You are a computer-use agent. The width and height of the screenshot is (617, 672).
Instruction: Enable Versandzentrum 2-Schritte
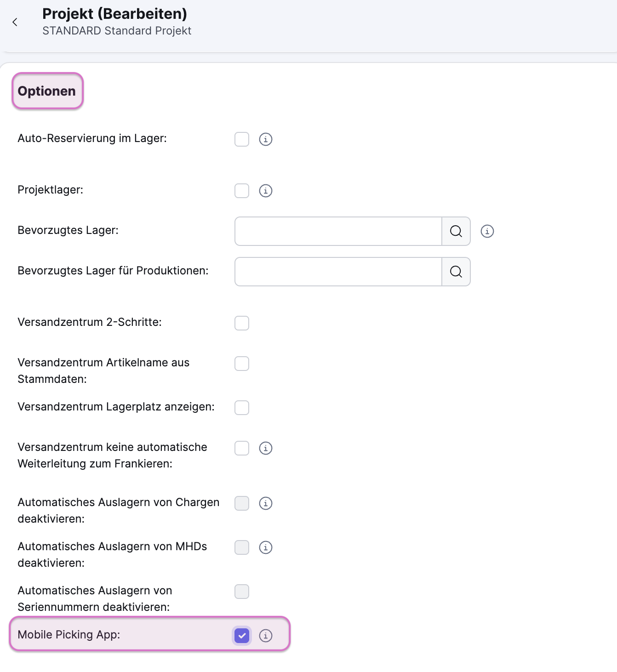(241, 323)
